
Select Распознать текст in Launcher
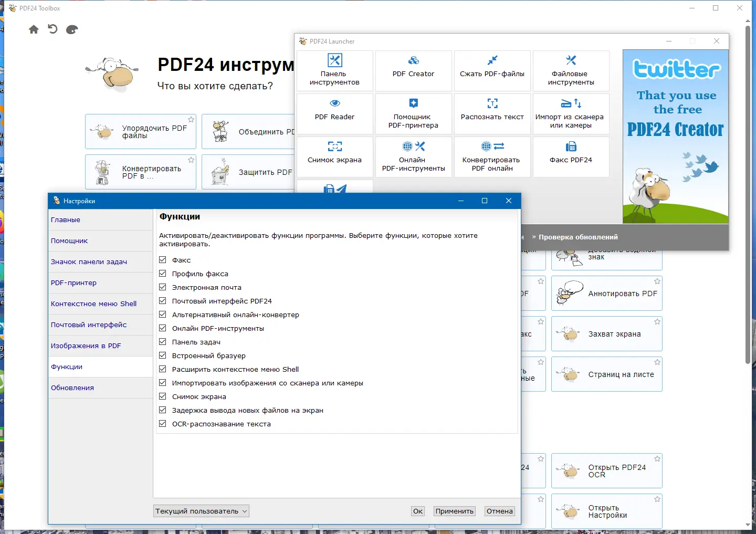click(x=492, y=114)
